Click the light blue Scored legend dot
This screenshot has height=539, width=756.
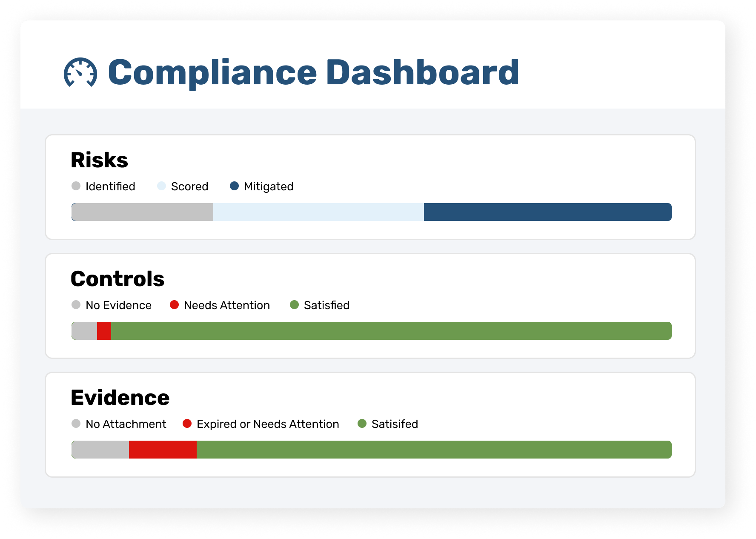click(x=161, y=186)
